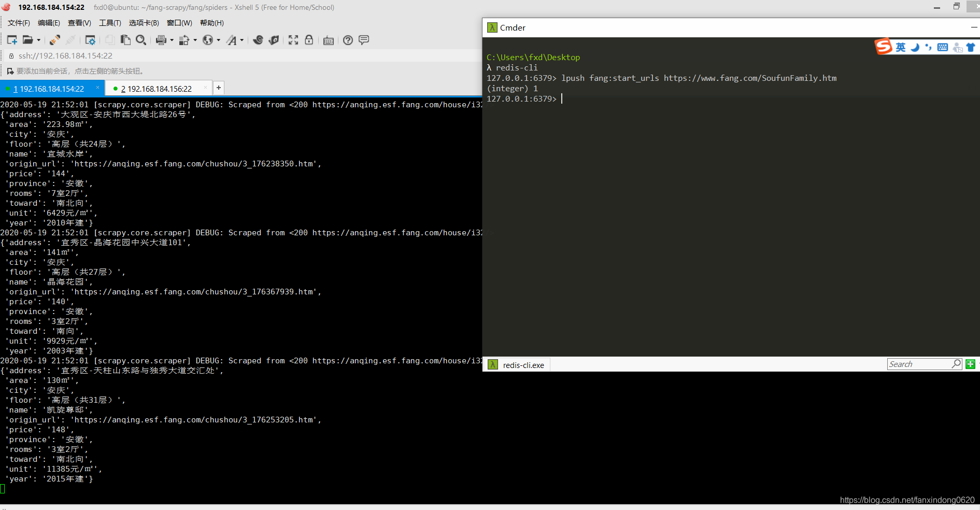Launch Xftp swirl icon

258,40
